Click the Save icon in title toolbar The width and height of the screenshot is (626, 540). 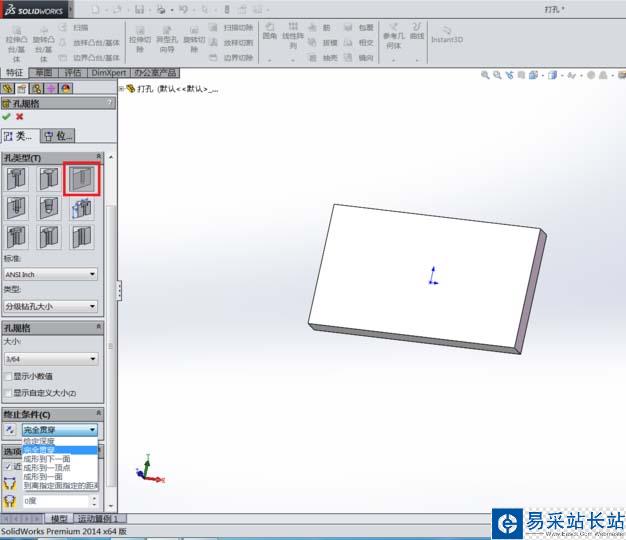[139, 9]
